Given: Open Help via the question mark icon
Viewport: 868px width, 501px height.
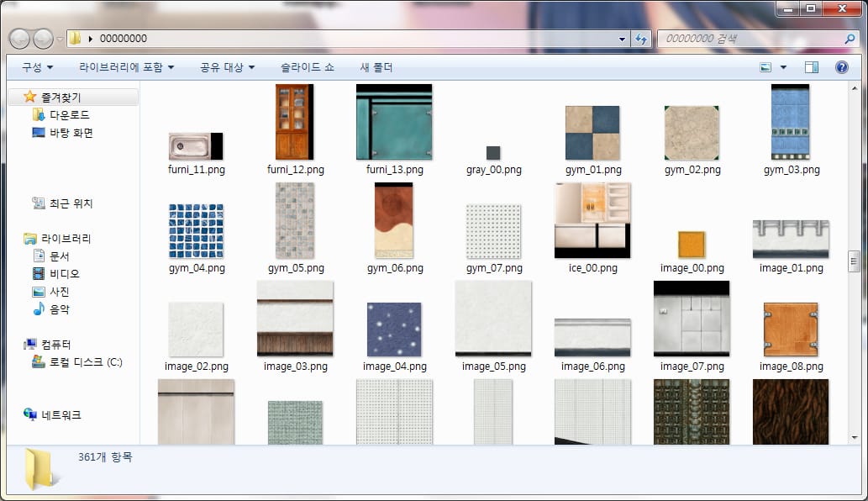Looking at the screenshot, I should 841,67.
